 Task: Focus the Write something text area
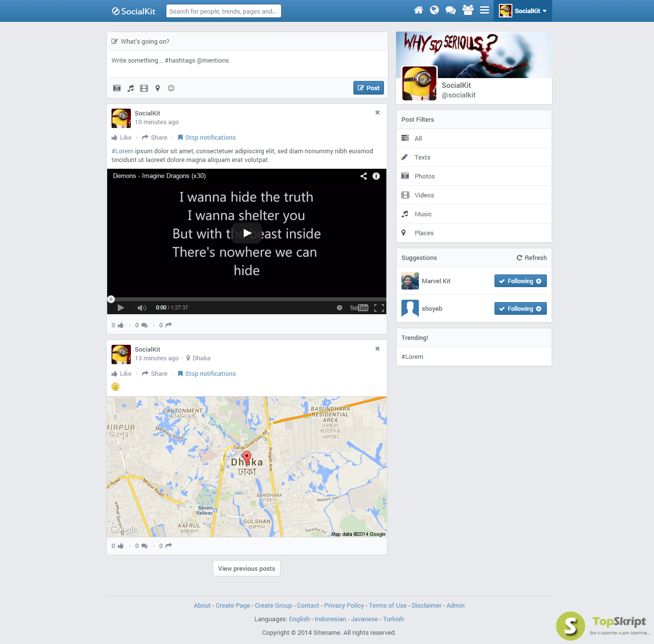(247, 64)
